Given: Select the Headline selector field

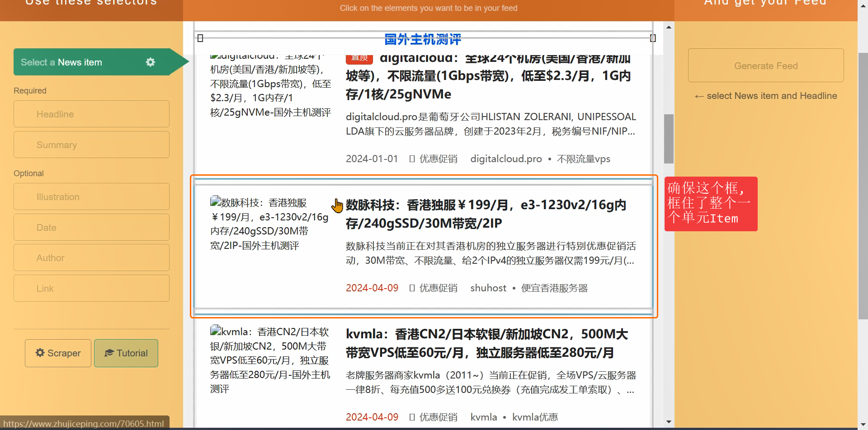Looking at the screenshot, I should (x=91, y=114).
